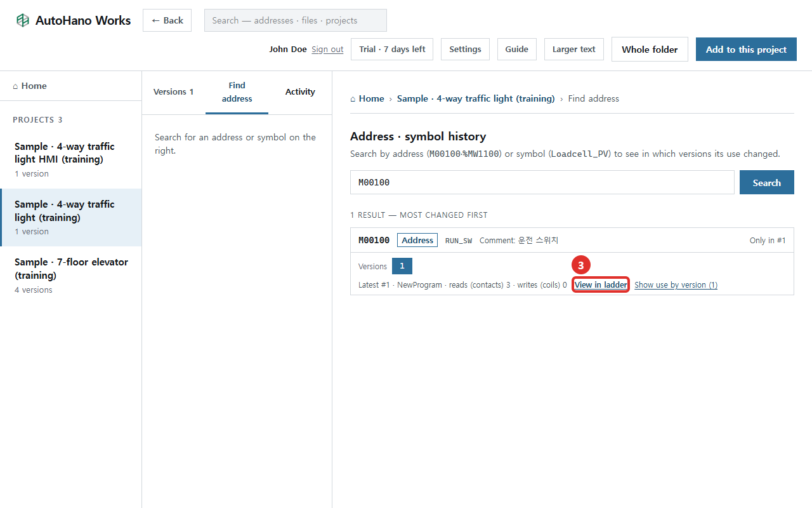Screen dimensions: 812x508
Task: Click the John Doe user name
Action: coord(288,50)
